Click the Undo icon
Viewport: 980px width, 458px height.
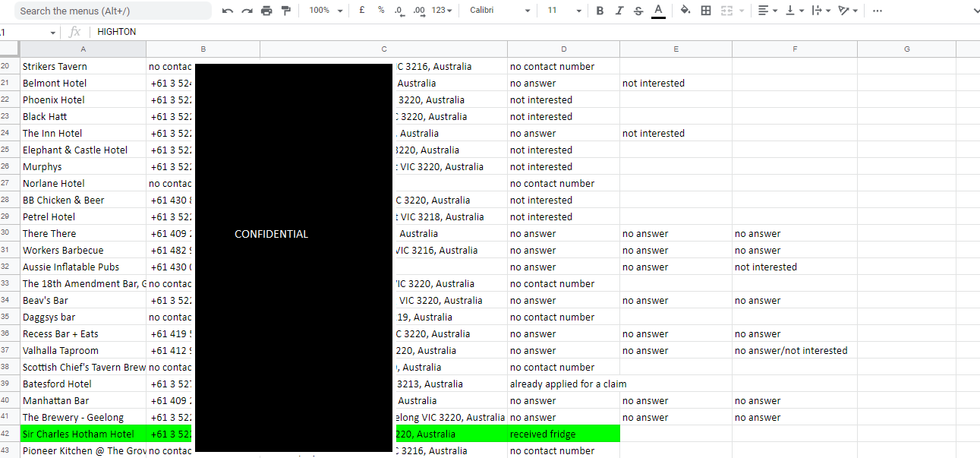tap(228, 11)
